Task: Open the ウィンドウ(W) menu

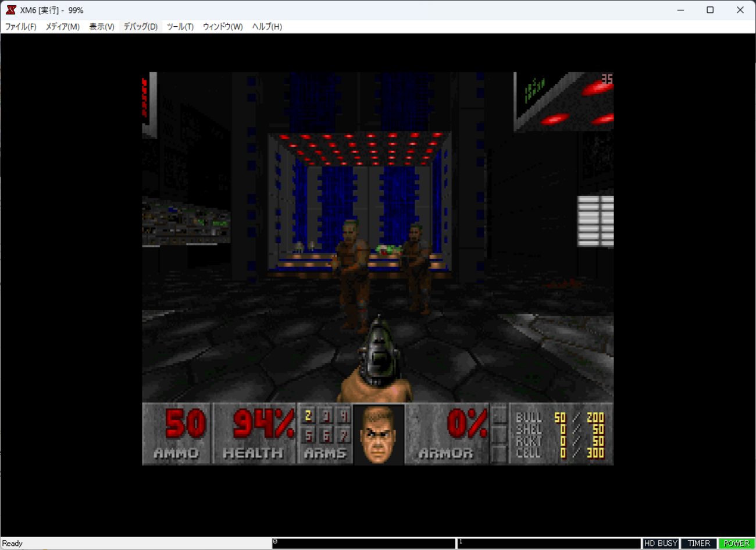Action: pyautogui.click(x=222, y=27)
